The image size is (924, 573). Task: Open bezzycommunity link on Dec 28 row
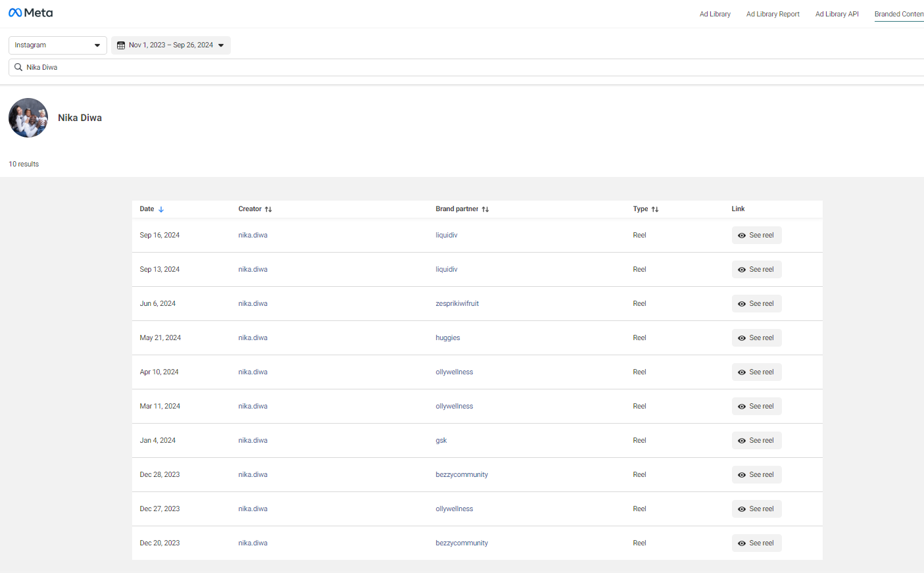pyautogui.click(x=462, y=475)
